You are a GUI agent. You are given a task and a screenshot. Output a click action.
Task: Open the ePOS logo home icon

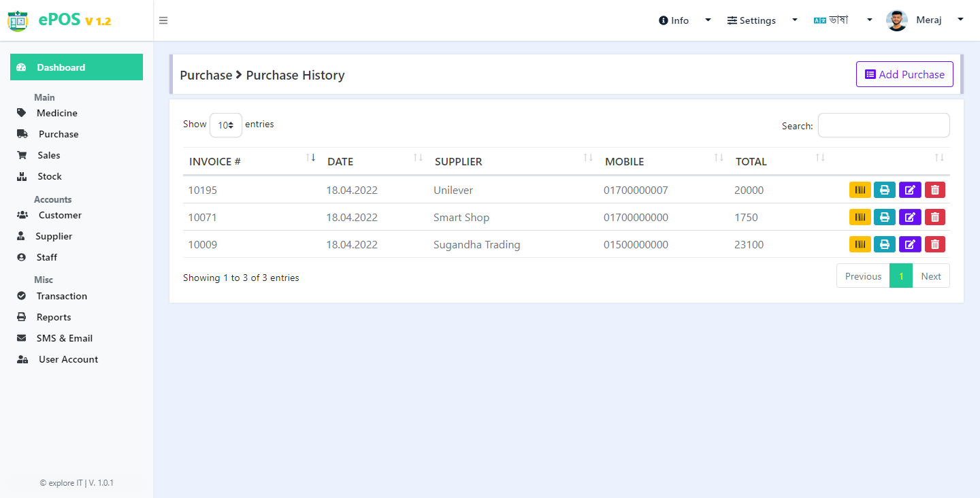click(18, 21)
